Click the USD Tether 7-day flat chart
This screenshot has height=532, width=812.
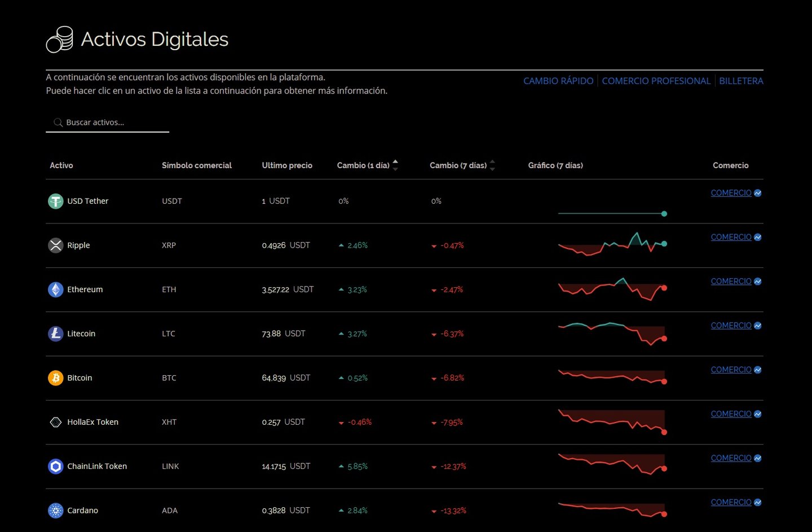coord(612,214)
